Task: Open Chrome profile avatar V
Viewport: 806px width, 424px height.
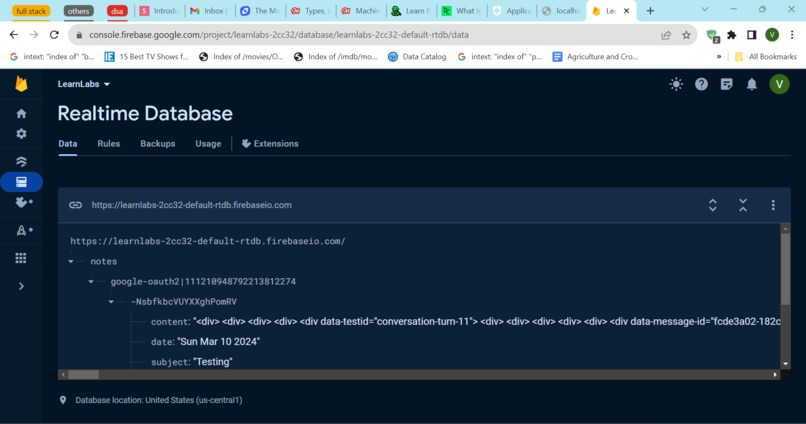Action: pos(772,35)
